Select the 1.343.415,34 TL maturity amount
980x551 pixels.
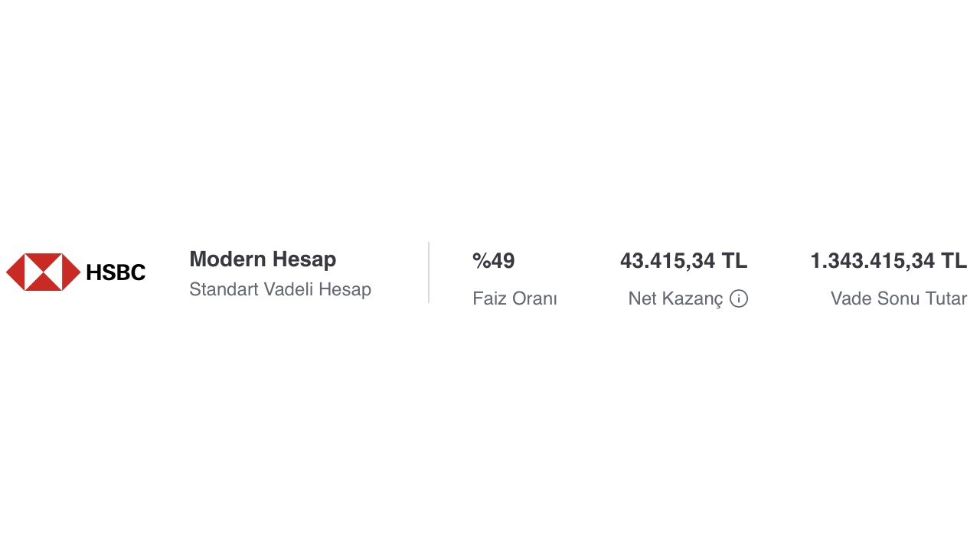point(889,261)
